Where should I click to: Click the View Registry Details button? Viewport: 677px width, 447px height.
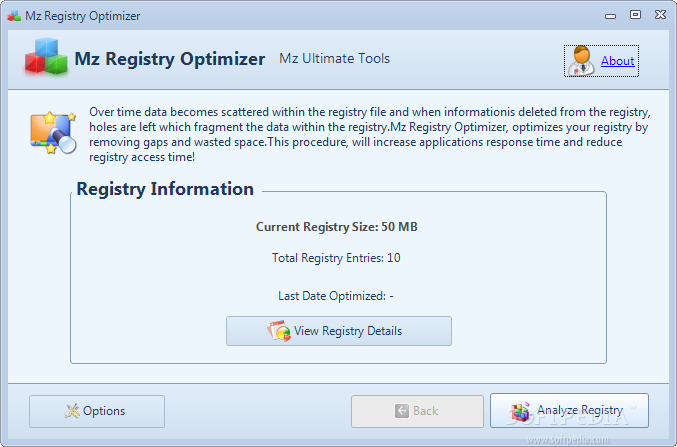coord(338,331)
